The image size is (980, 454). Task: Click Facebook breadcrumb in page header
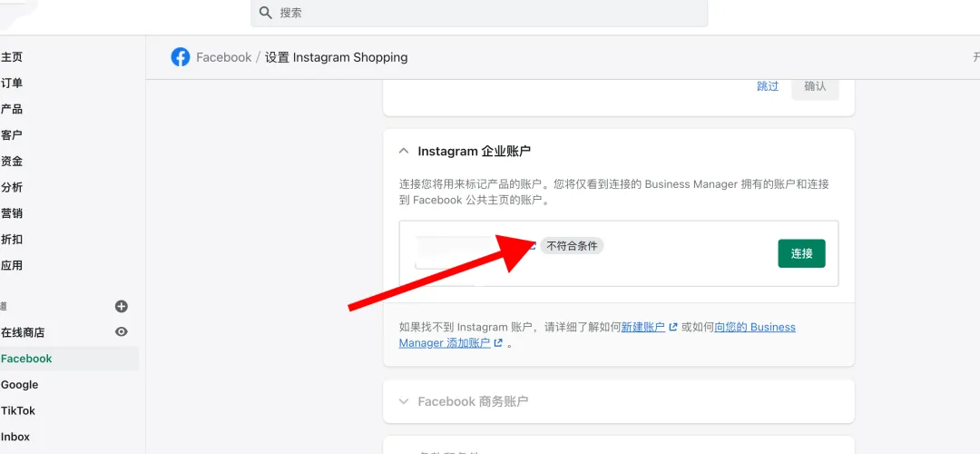[x=224, y=57]
